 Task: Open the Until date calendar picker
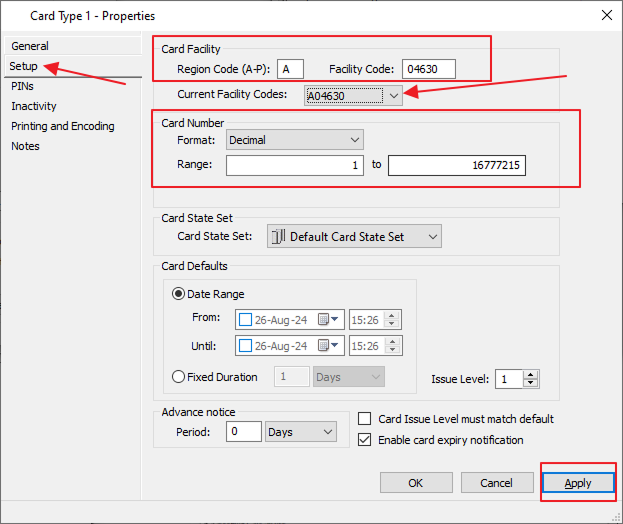coord(325,346)
